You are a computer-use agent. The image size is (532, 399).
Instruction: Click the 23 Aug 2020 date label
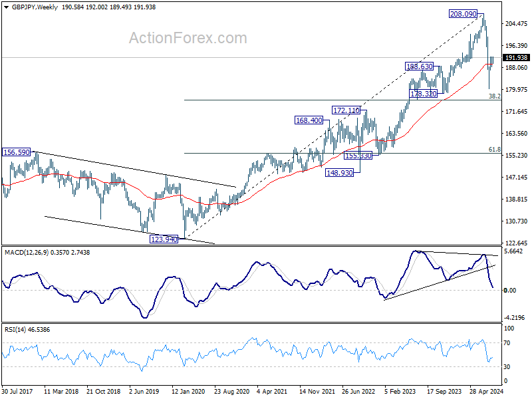tap(231, 391)
